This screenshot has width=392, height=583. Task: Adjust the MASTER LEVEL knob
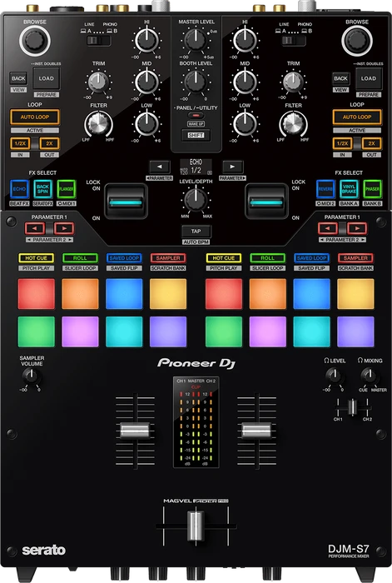pyautogui.click(x=196, y=40)
